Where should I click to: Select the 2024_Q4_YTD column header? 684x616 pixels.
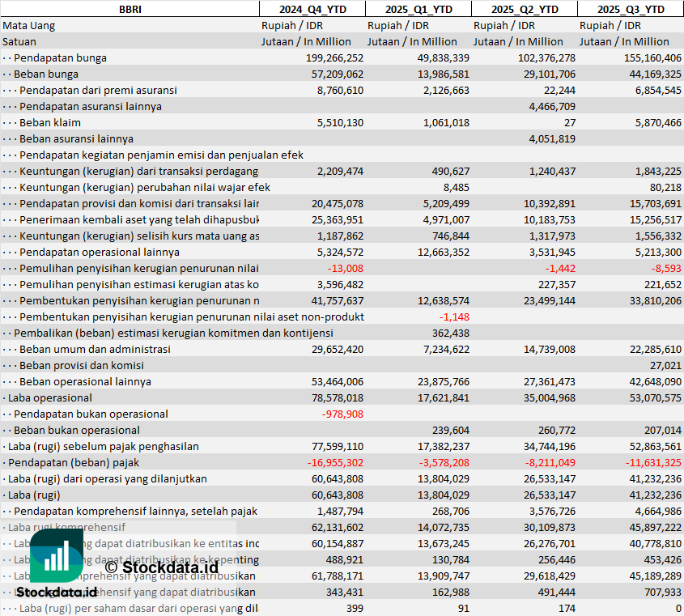click(x=312, y=9)
